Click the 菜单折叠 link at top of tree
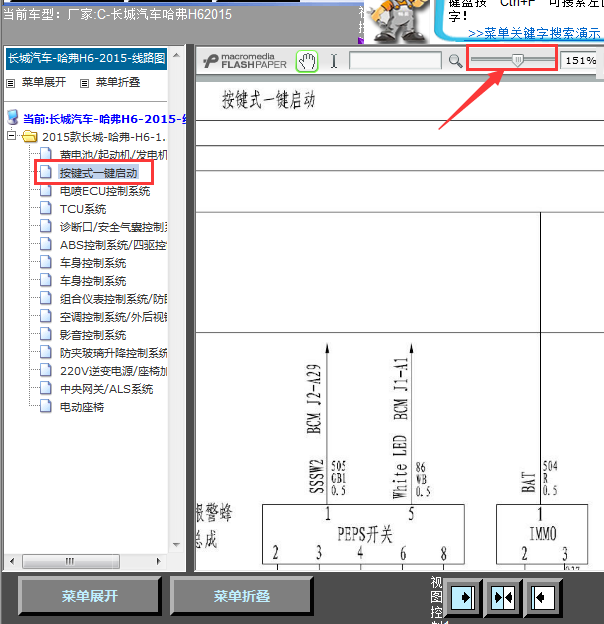 click(x=118, y=82)
